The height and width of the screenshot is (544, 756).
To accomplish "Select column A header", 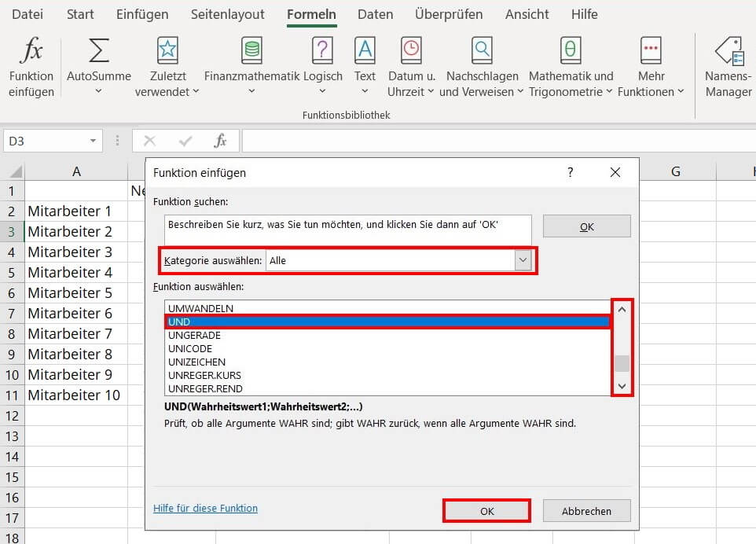I will [x=76, y=171].
